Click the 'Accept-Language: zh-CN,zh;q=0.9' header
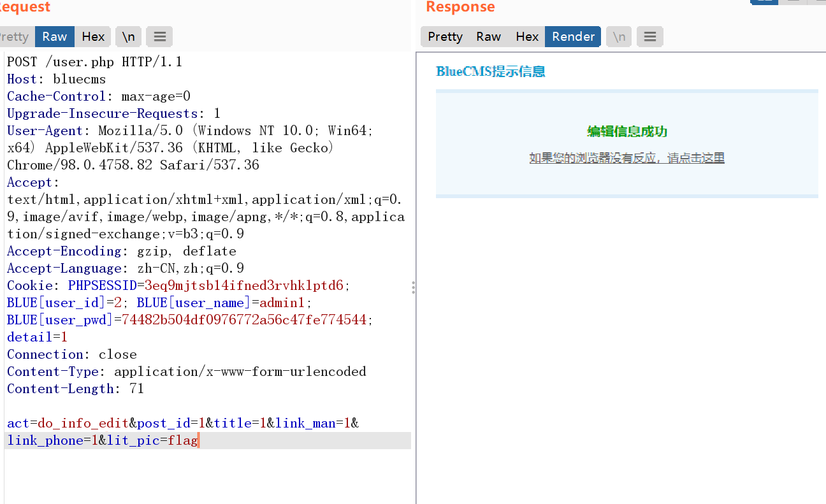The image size is (826, 504). click(x=126, y=268)
